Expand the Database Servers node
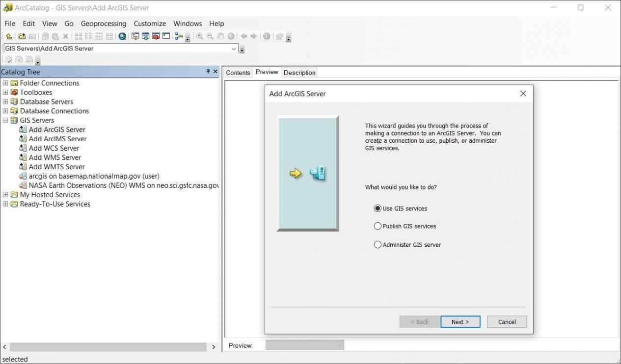The width and height of the screenshot is (621, 364). click(x=5, y=102)
